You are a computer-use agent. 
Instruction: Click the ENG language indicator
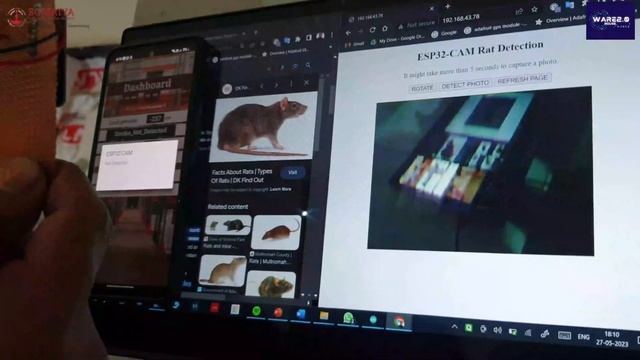click(584, 337)
